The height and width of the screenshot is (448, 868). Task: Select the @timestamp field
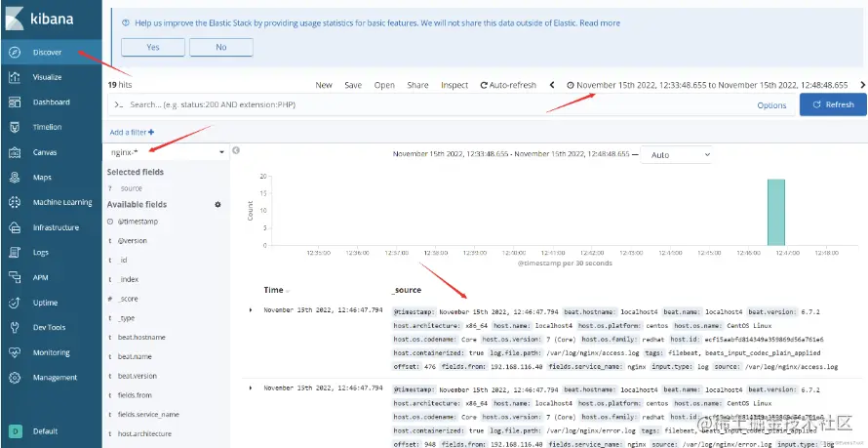tap(138, 222)
